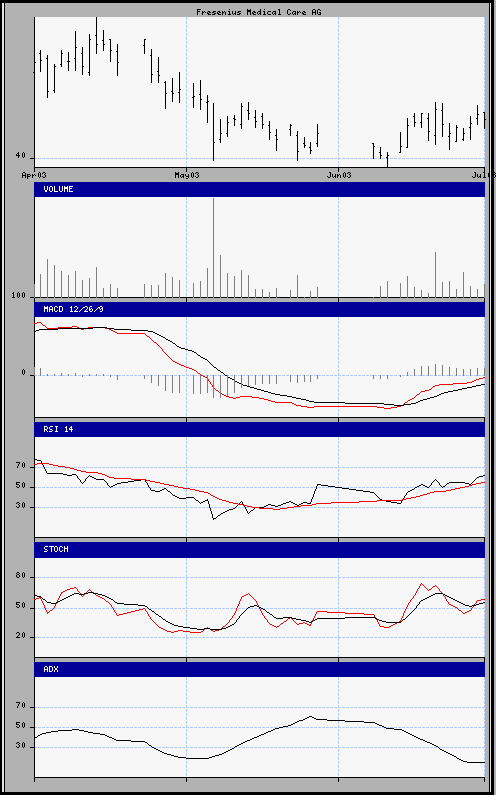
Task: Click the 70 label on ADX axis
Action: tap(21, 705)
